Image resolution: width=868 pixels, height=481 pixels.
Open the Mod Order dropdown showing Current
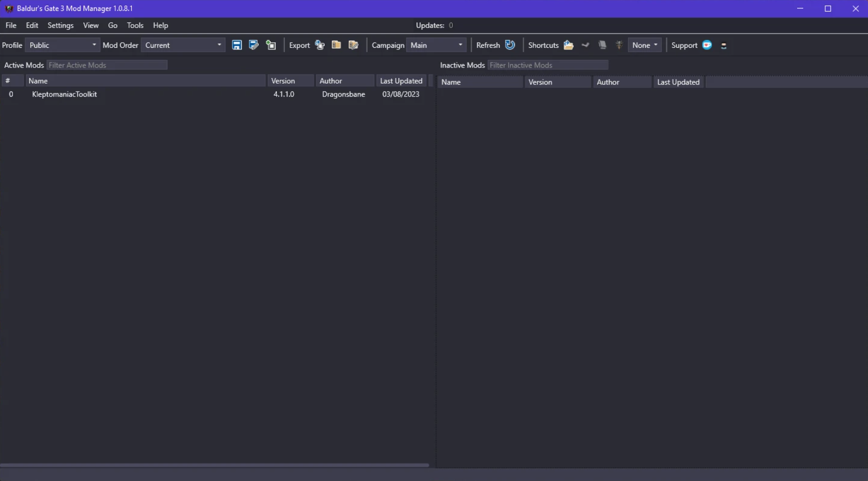coord(183,45)
